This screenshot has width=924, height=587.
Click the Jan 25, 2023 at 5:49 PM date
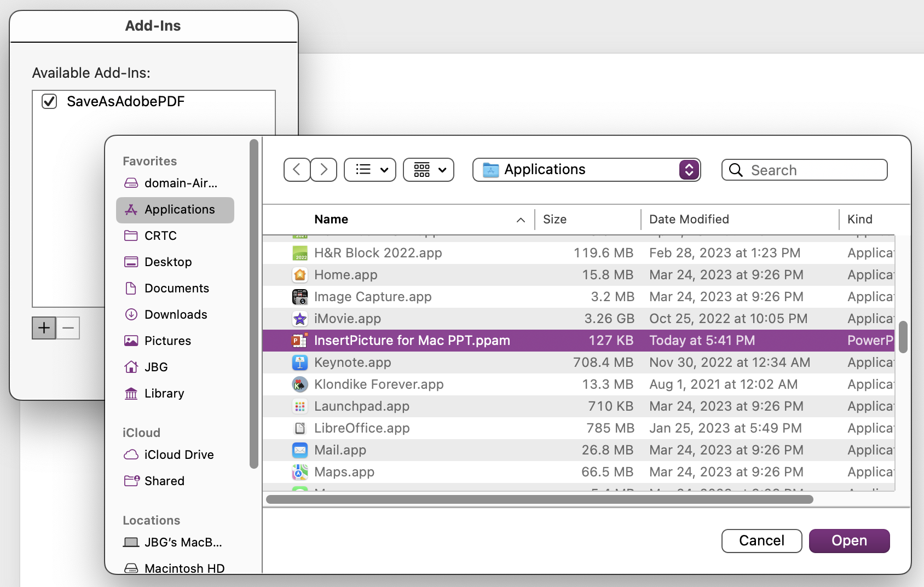(725, 428)
